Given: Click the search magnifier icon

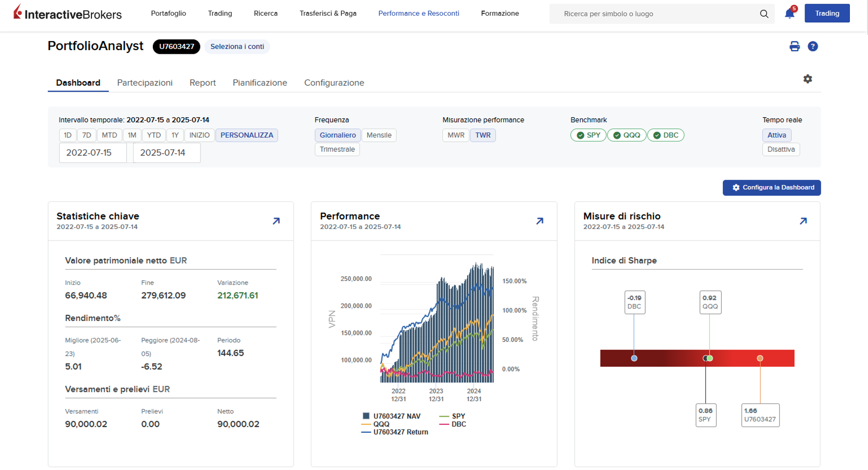Looking at the screenshot, I should point(764,14).
